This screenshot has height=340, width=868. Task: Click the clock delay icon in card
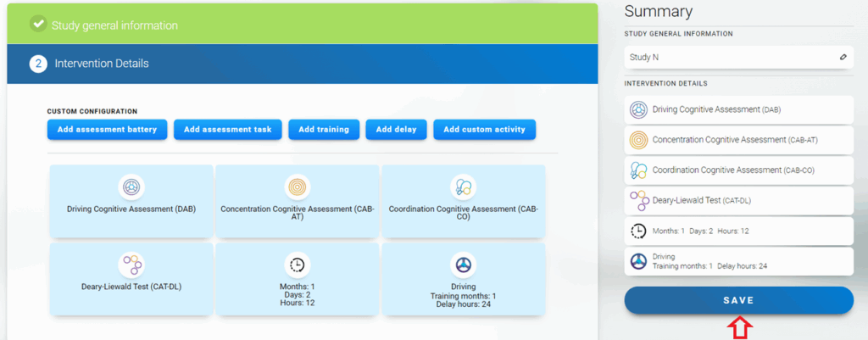297,265
